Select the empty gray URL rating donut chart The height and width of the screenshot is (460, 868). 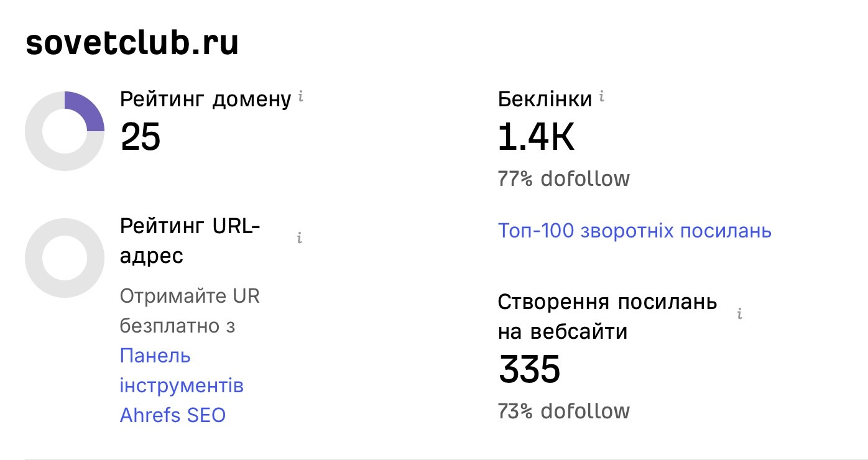[x=64, y=257]
